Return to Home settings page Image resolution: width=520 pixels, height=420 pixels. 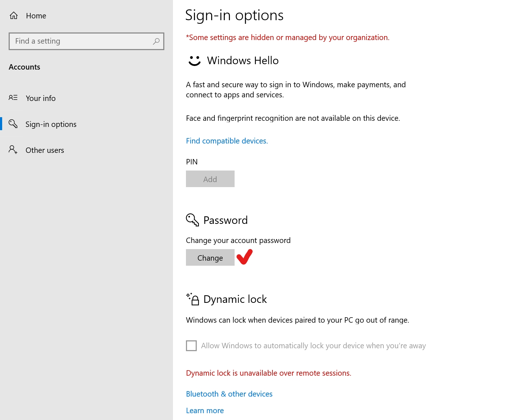[36, 16]
